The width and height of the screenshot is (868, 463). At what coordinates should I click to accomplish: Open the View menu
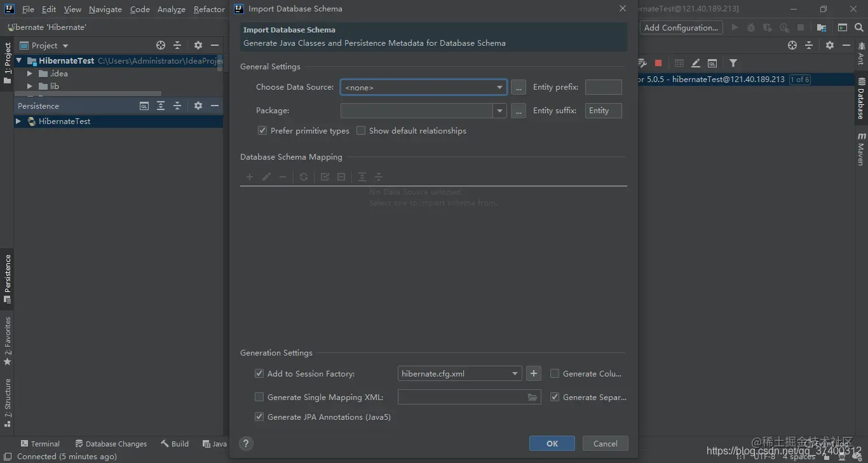72,9
